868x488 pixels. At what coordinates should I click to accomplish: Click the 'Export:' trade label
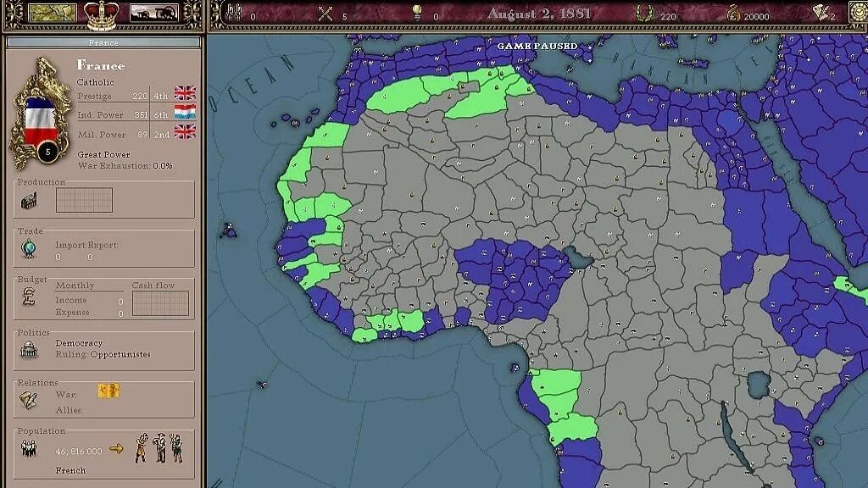coord(103,245)
